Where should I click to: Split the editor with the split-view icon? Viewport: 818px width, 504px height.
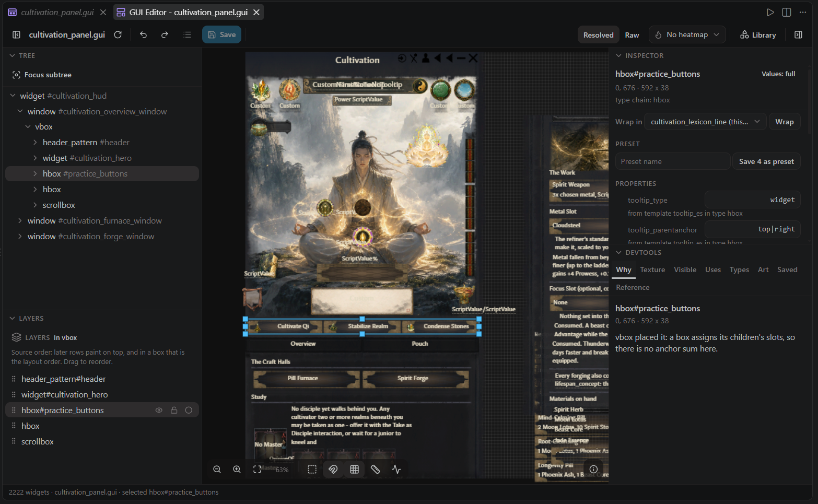coord(786,12)
